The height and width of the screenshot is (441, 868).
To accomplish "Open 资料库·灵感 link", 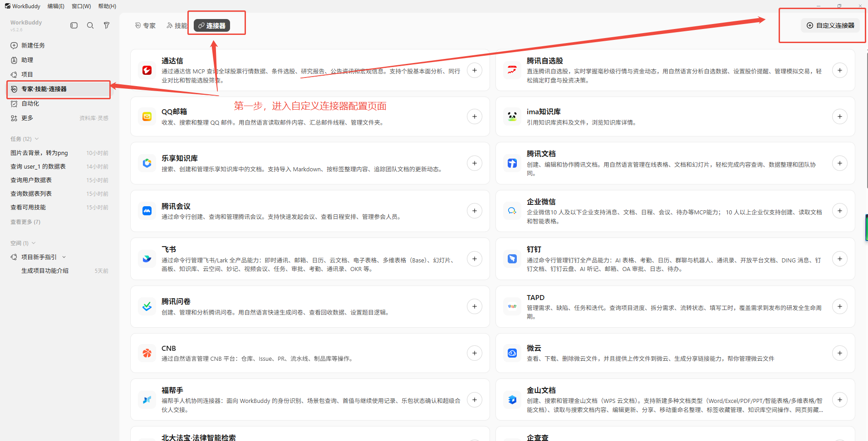I will [94, 118].
